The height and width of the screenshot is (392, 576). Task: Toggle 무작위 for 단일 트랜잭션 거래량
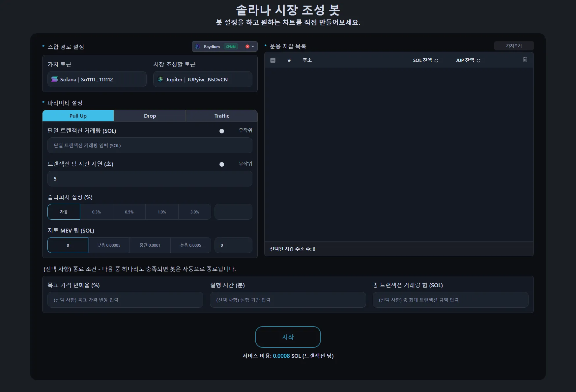click(222, 131)
